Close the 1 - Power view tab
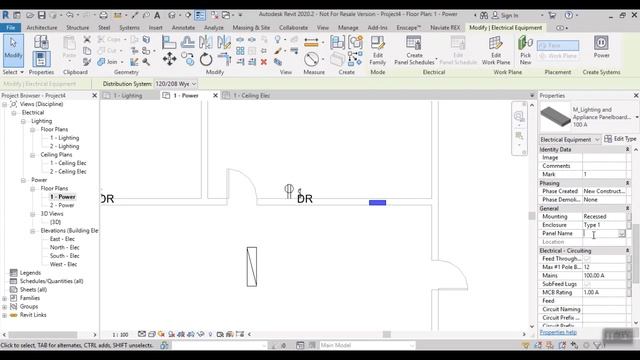Viewport: 640px width, 360px height. click(x=215, y=96)
